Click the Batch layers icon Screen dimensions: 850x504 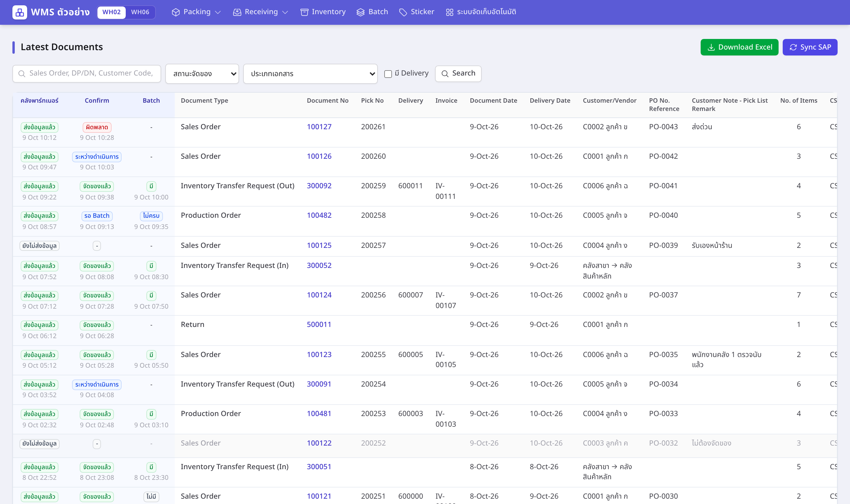[x=360, y=12]
